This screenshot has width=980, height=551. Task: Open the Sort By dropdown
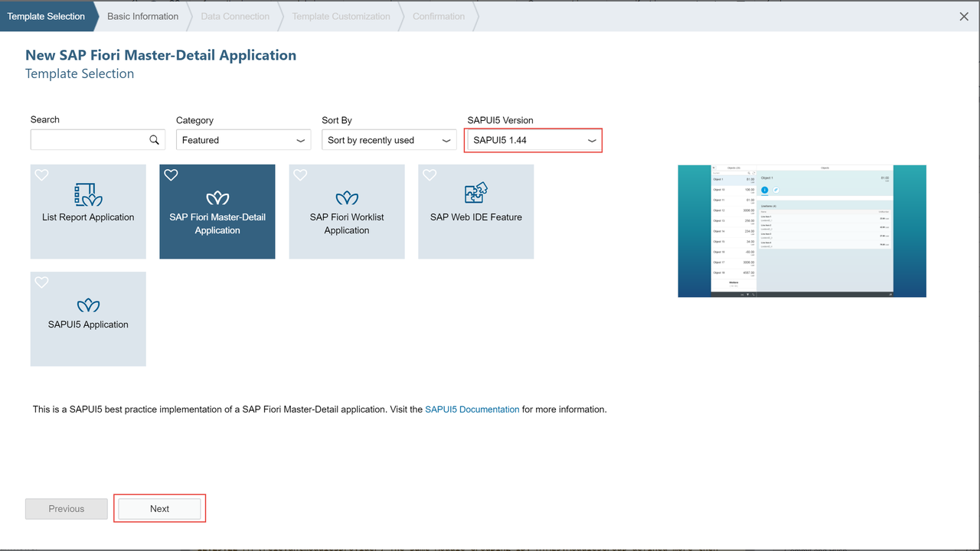coord(389,140)
